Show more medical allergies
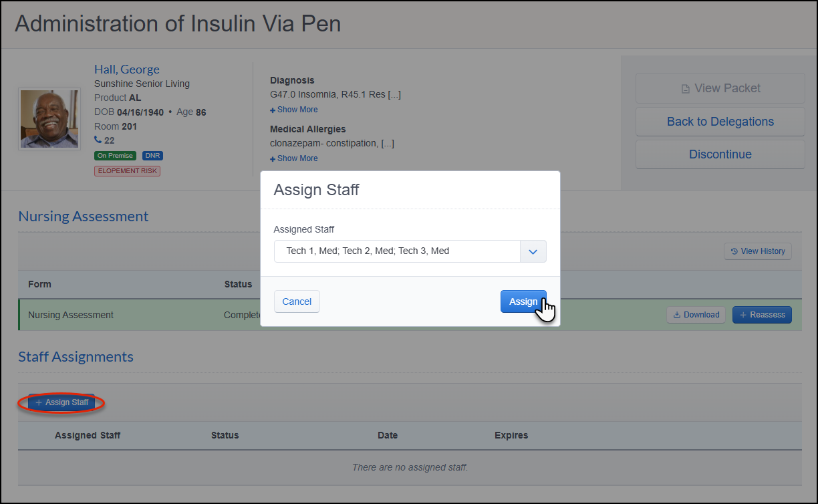Viewport: 818px width, 504px height. pyautogui.click(x=294, y=158)
